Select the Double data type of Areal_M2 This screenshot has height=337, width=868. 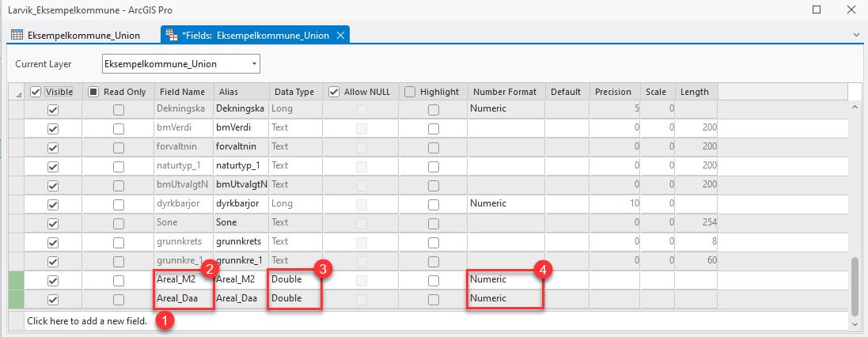pyautogui.click(x=296, y=279)
